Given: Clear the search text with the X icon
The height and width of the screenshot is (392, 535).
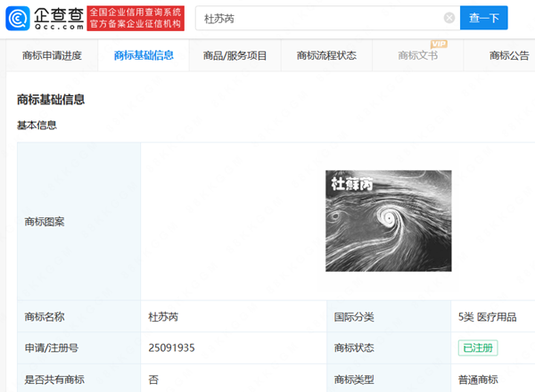Looking at the screenshot, I should pyautogui.click(x=449, y=18).
